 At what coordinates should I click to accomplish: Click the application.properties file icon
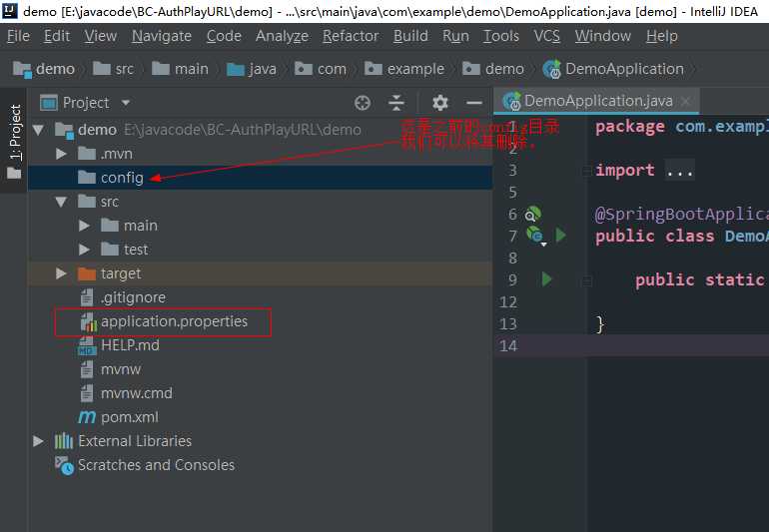pos(87,322)
